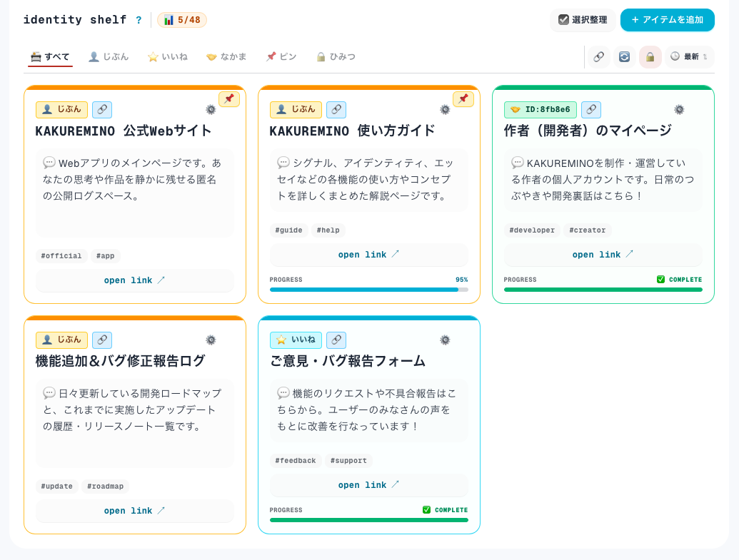This screenshot has width=739, height=560.
Task: Click the #official tag
Action: 61,255
